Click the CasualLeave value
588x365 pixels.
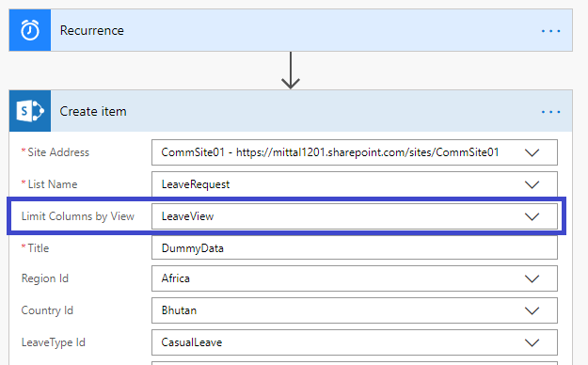[x=192, y=342]
